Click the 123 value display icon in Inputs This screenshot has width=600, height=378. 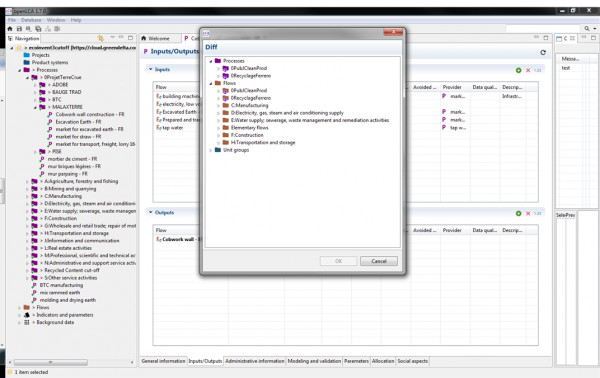pos(537,70)
